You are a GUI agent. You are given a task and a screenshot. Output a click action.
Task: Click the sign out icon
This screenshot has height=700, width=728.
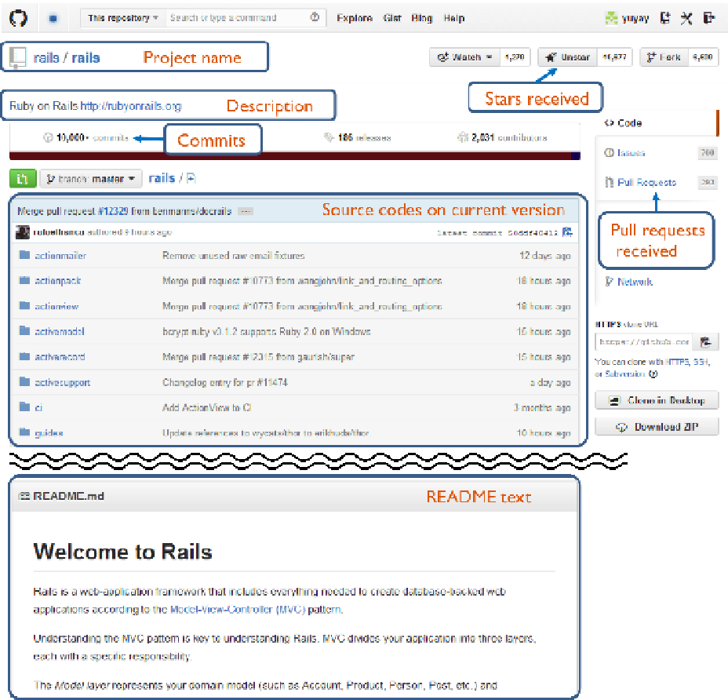pyautogui.click(x=709, y=18)
